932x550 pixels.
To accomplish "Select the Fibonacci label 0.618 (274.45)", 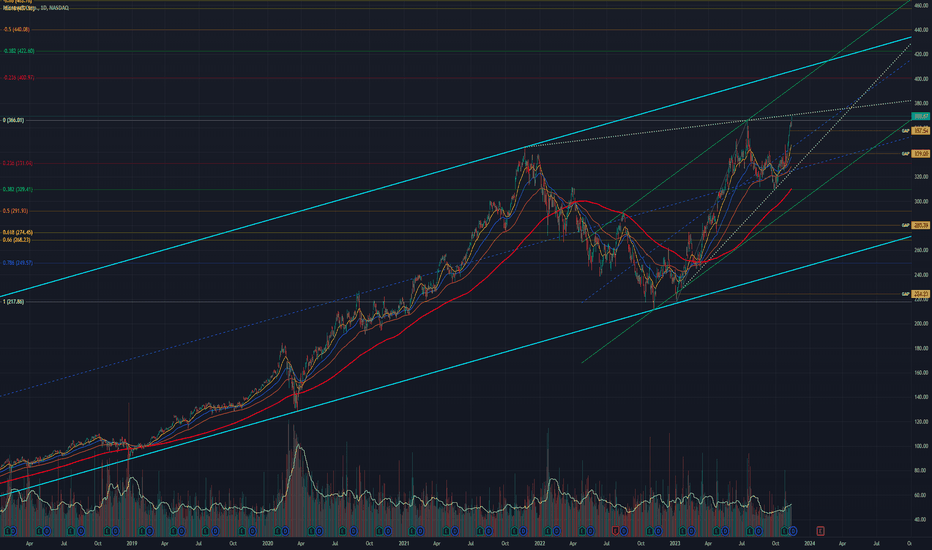I will [x=17, y=232].
